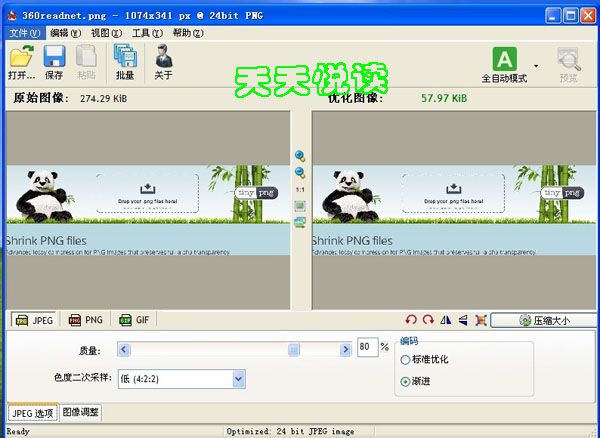Viewport: 600px width, 438px height.
Task: Set view to 1:1 actual size
Action: pos(300,190)
